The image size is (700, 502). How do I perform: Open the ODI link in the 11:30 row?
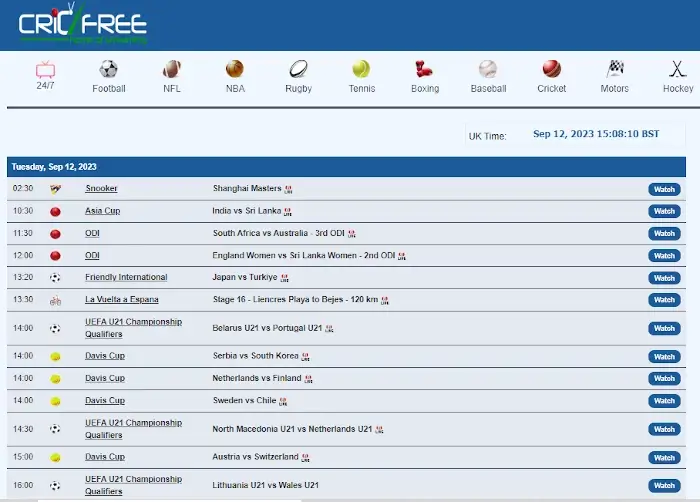pyautogui.click(x=92, y=233)
